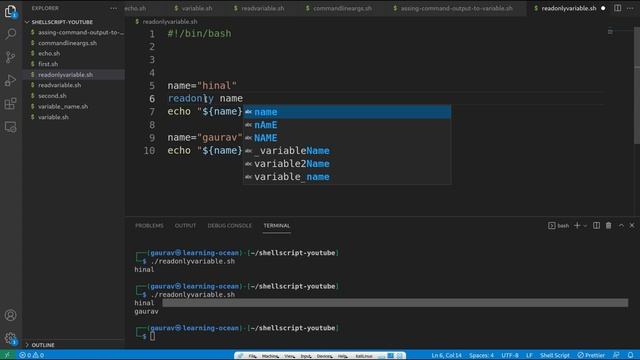This screenshot has width=640, height=360.
Task: Open the Source Control view
Action: 11,57
